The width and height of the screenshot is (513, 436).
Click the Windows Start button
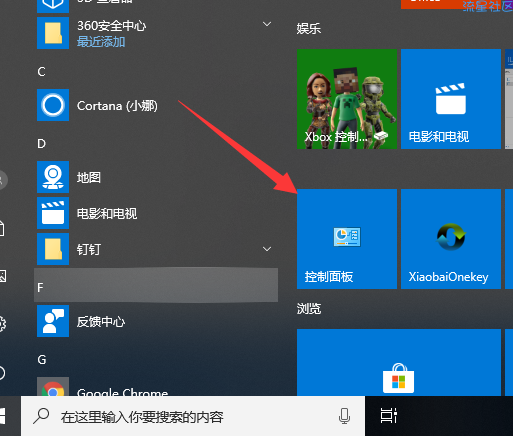[3, 416]
